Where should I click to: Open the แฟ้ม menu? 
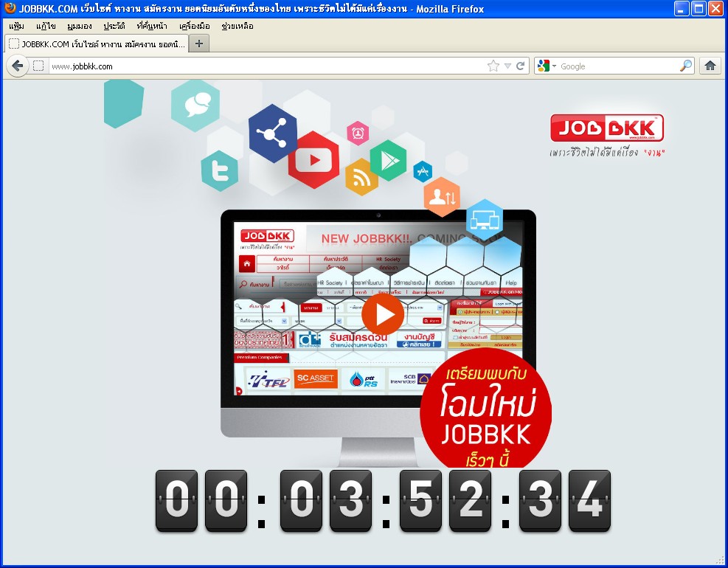(x=17, y=26)
